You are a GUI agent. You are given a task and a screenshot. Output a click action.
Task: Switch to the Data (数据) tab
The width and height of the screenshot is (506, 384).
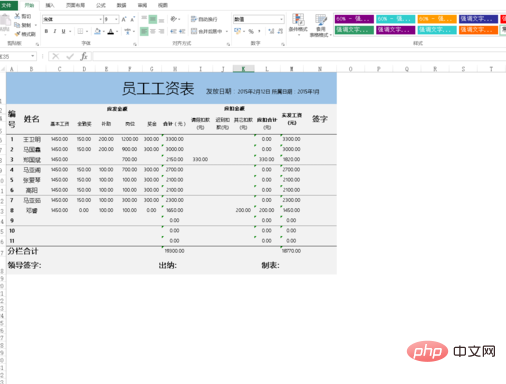pyautogui.click(x=121, y=5)
